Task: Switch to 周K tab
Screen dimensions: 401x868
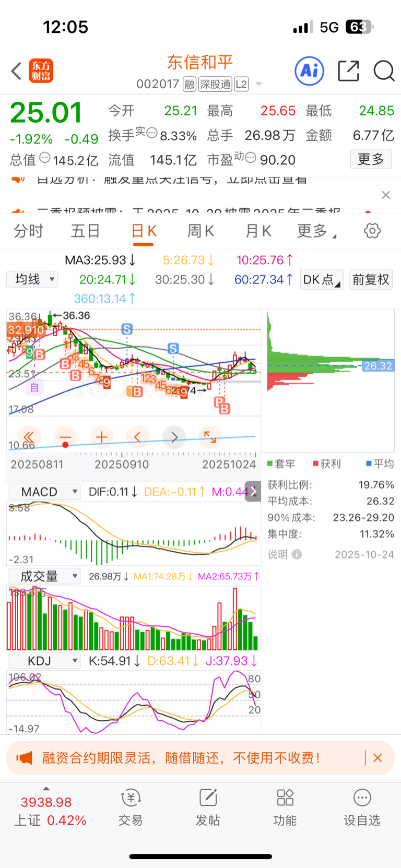Action: pyautogui.click(x=201, y=231)
